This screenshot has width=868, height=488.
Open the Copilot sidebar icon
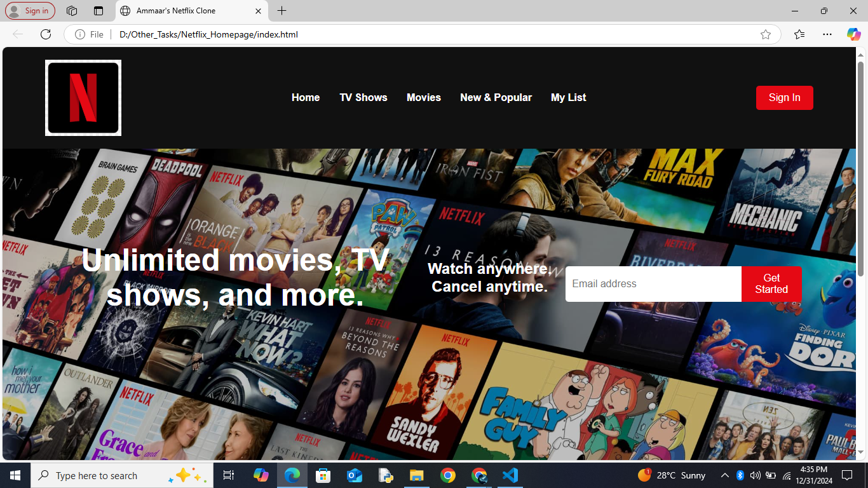(x=853, y=34)
